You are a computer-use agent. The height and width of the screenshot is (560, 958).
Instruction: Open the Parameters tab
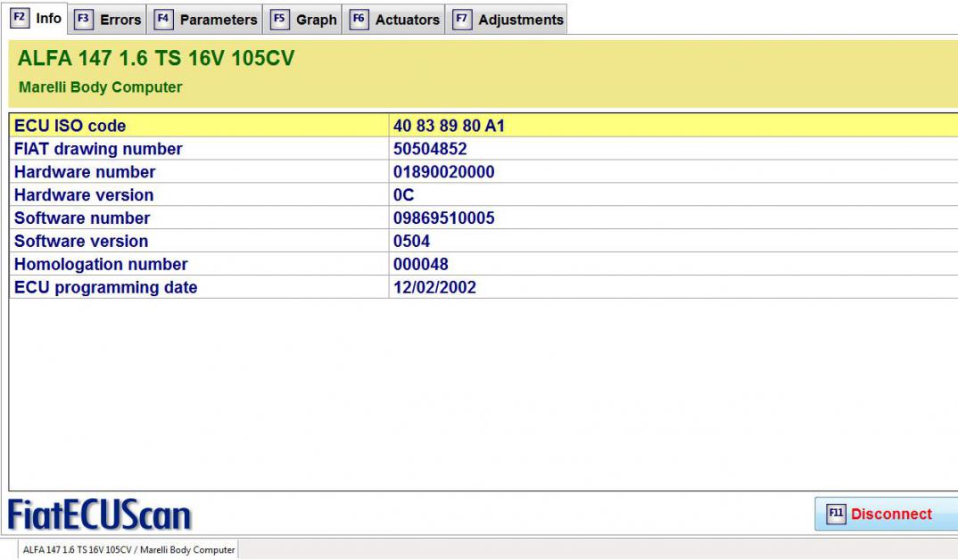tap(205, 20)
